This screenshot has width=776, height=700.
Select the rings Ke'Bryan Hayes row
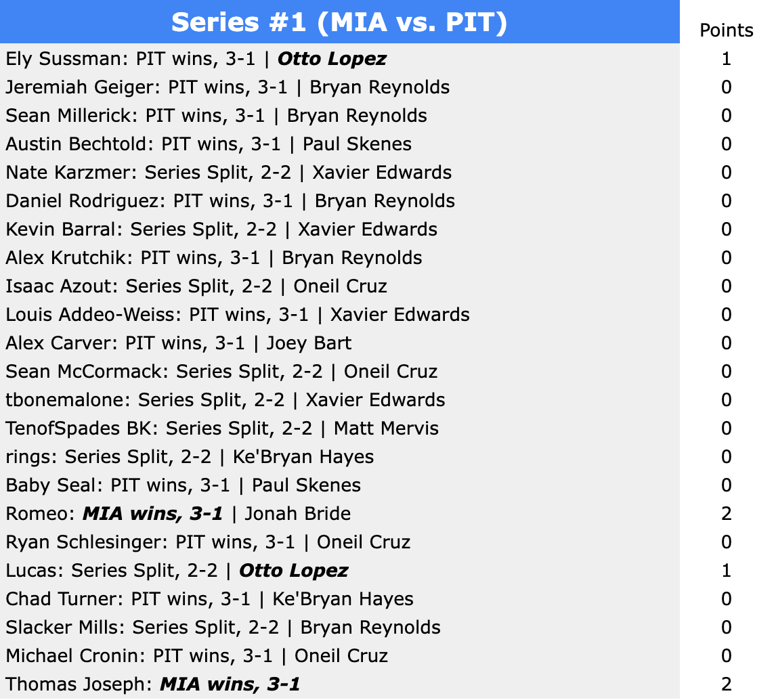point(190,457)
